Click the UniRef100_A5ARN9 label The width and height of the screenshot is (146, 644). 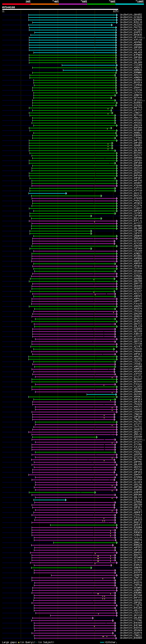(131, 45)
